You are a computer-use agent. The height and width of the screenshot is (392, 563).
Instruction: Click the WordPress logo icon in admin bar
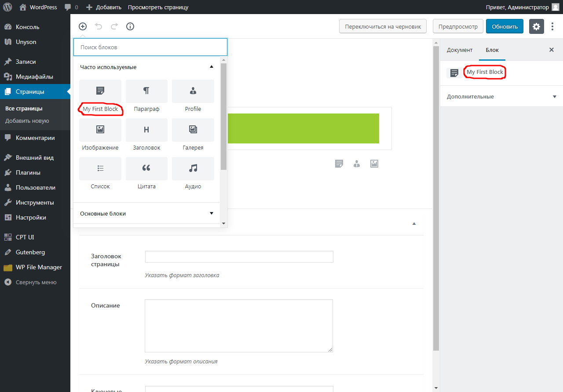pyautogui.click(x=7, y=7)
